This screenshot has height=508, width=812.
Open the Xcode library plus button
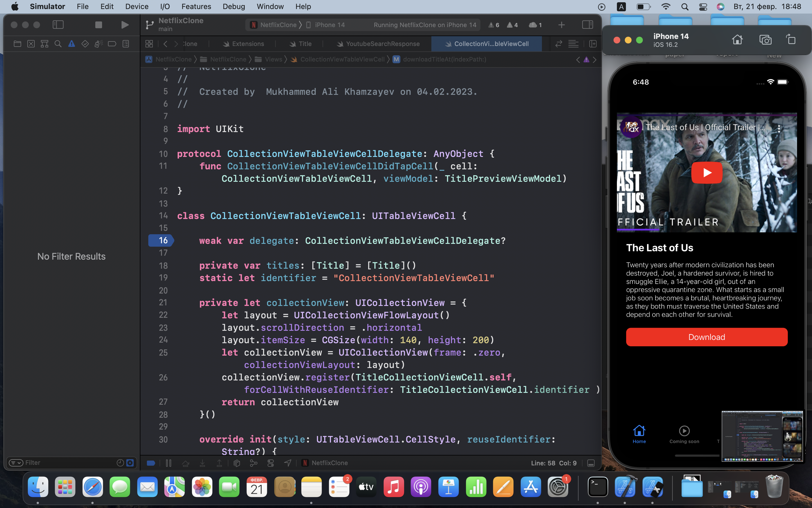[561, 25]
